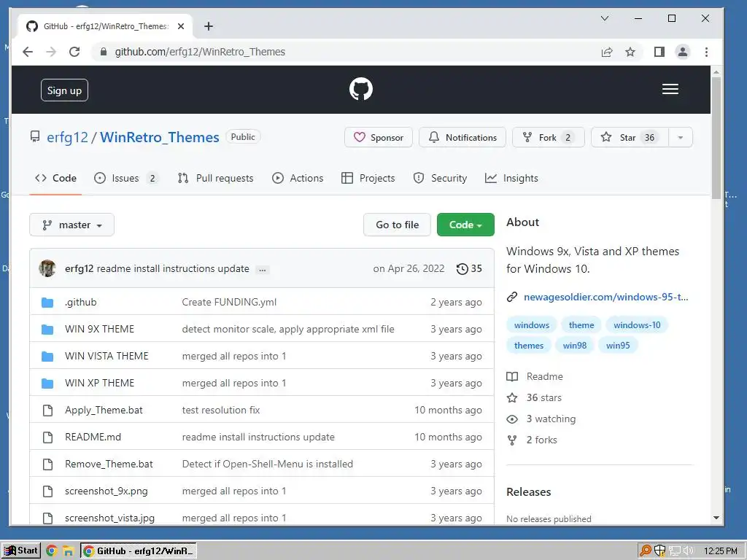Open the newagesoldier.com website link
The image size is (747, 560).
(x=606, y=297)
